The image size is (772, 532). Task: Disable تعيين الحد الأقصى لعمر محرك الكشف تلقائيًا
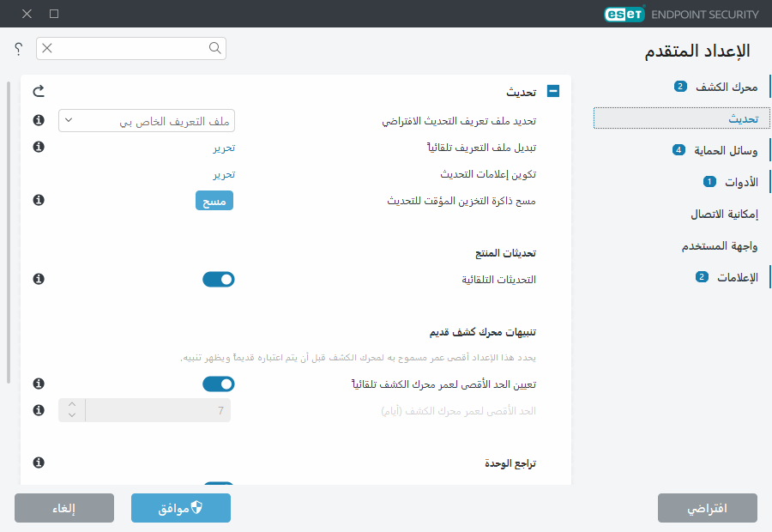point(219,384)
